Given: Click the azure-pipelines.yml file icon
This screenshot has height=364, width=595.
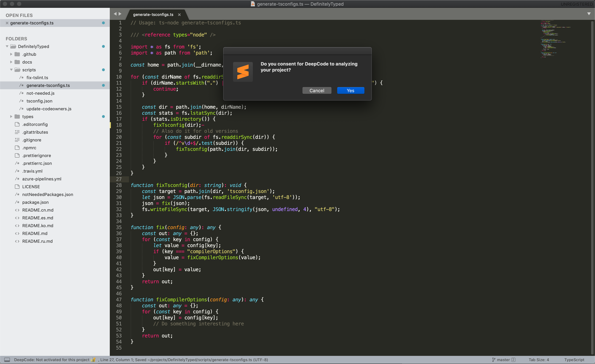Looking at the screenshot, I should point(17,179).
